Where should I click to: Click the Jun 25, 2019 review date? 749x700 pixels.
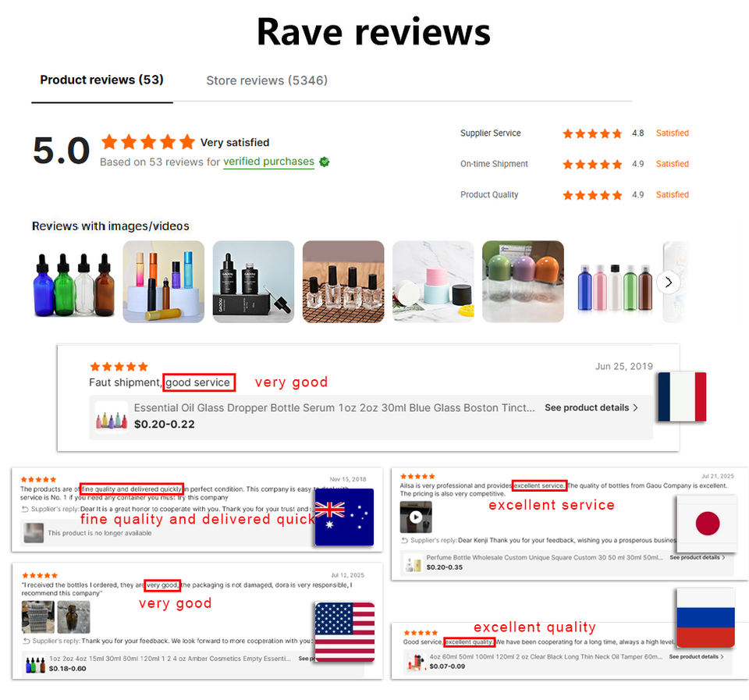[624, 366]
